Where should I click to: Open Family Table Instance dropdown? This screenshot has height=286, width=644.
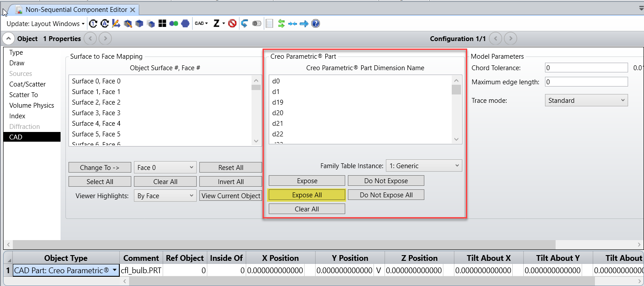(424, 166)
